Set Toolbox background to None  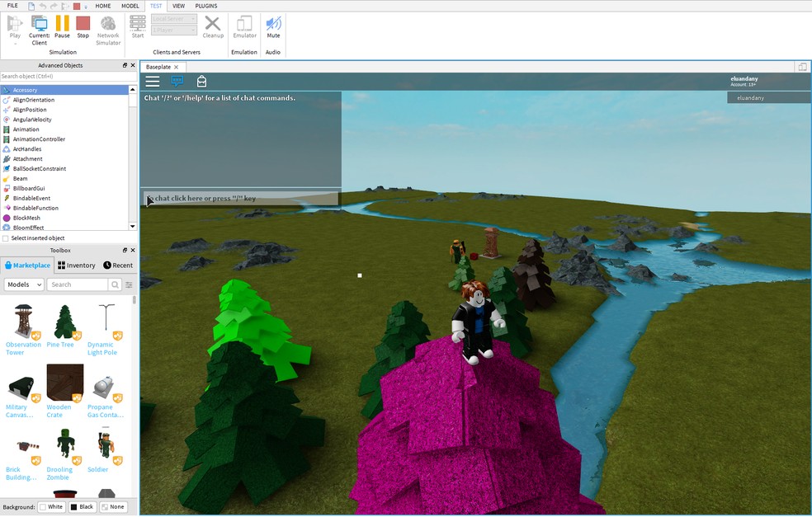[113, 507]
